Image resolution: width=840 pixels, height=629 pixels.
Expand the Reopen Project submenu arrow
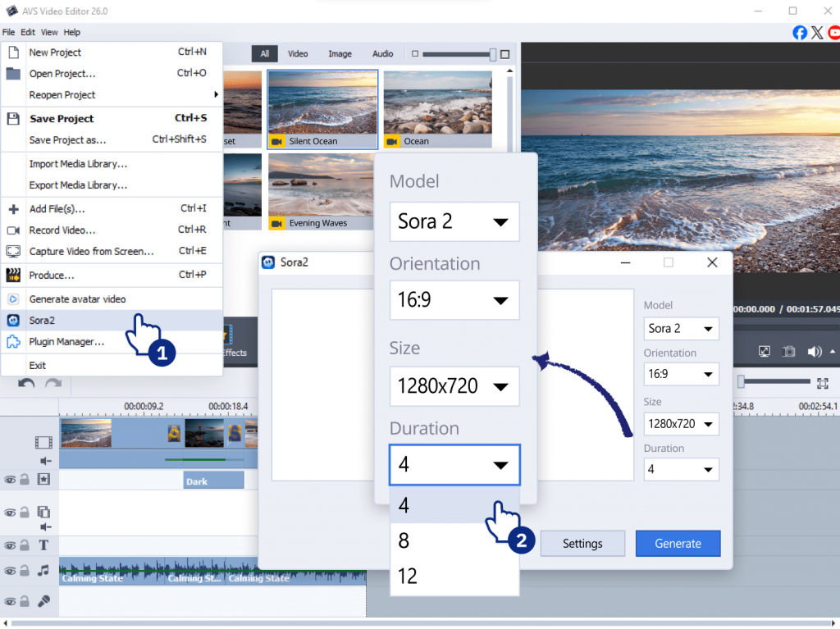pyautogui.click(x=216, y=94)
